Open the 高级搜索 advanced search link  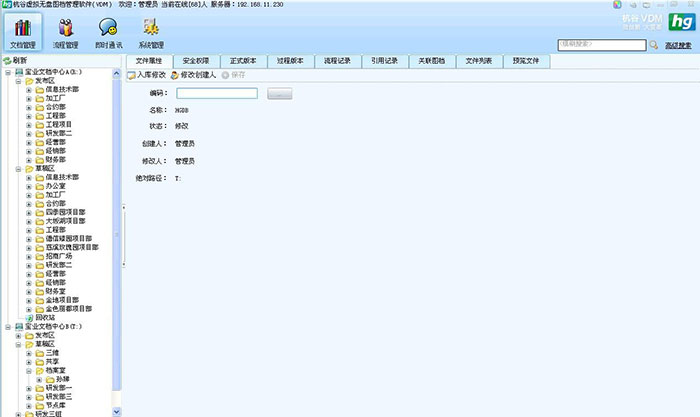678,46
